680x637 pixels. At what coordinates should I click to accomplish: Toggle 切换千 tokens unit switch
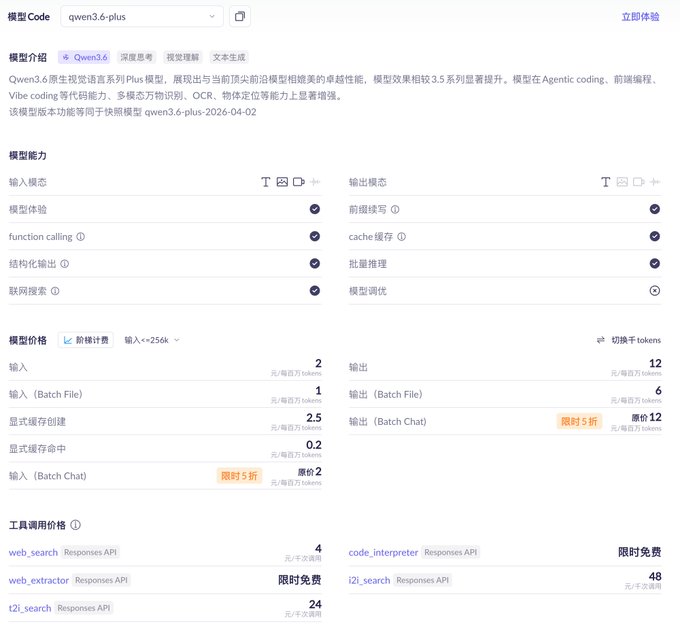pyautogui.click(x=628, y=340)
